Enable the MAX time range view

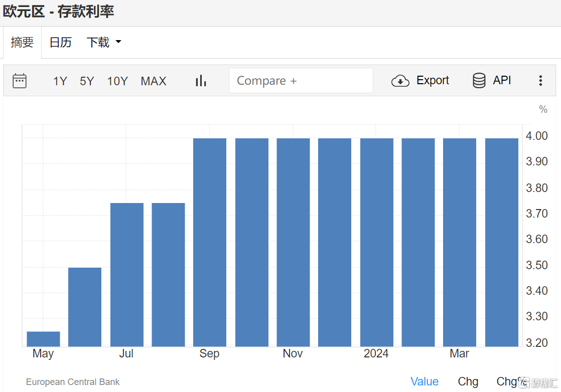(x=154, y=81)
